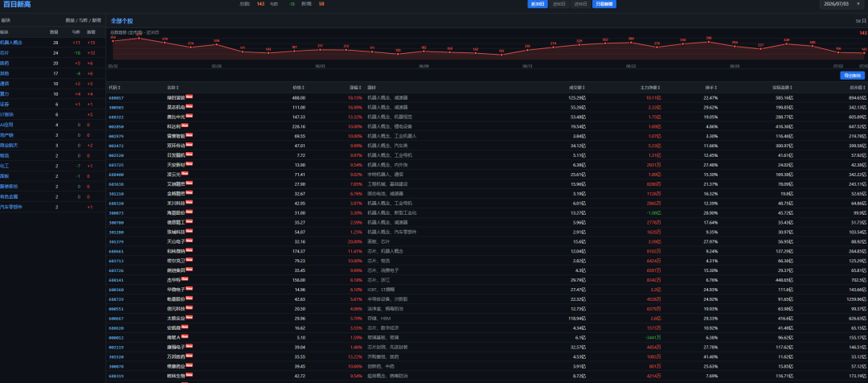Select 化工 sector in the sidebar
Viewport: 868px width, 383px height.
(5, 165)
